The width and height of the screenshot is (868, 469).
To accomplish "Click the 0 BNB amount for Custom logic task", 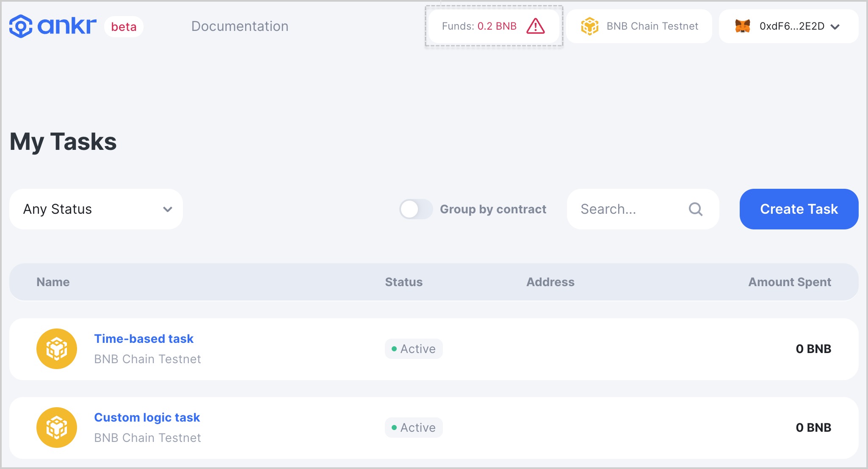I will click(813, 428).
